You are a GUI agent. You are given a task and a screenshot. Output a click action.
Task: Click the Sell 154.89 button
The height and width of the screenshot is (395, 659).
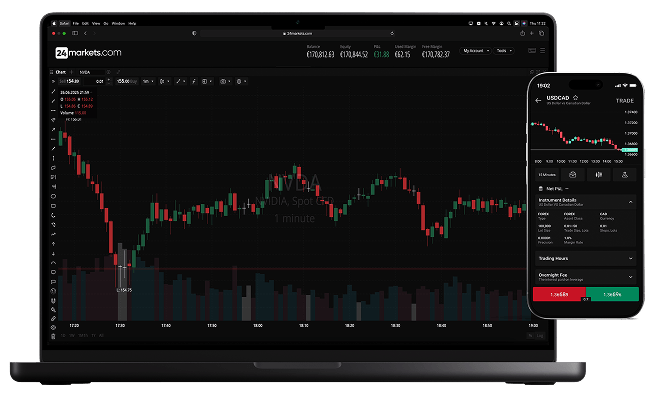(69, 81)
